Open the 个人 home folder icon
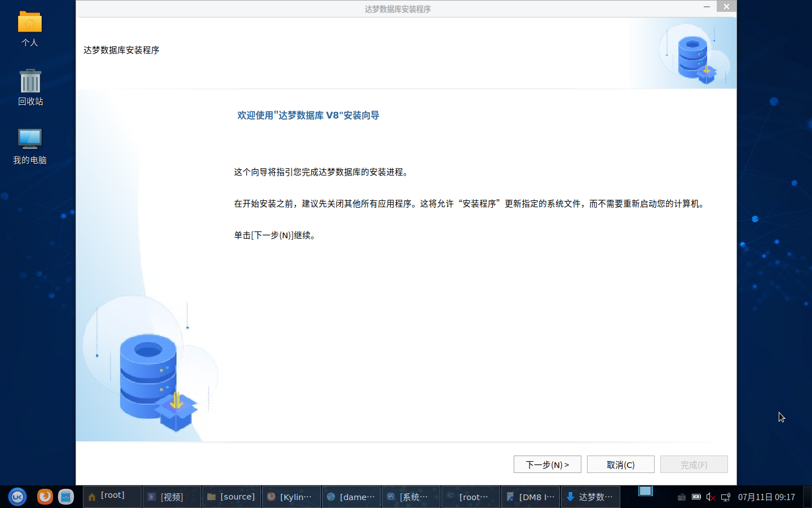Screen dimensions: 812x508 point(29,28)
